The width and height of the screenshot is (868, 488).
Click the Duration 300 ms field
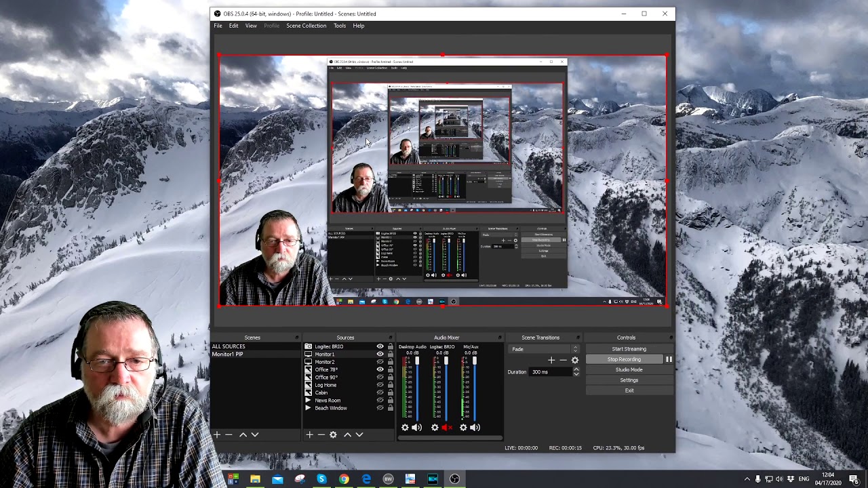[551, 372]
